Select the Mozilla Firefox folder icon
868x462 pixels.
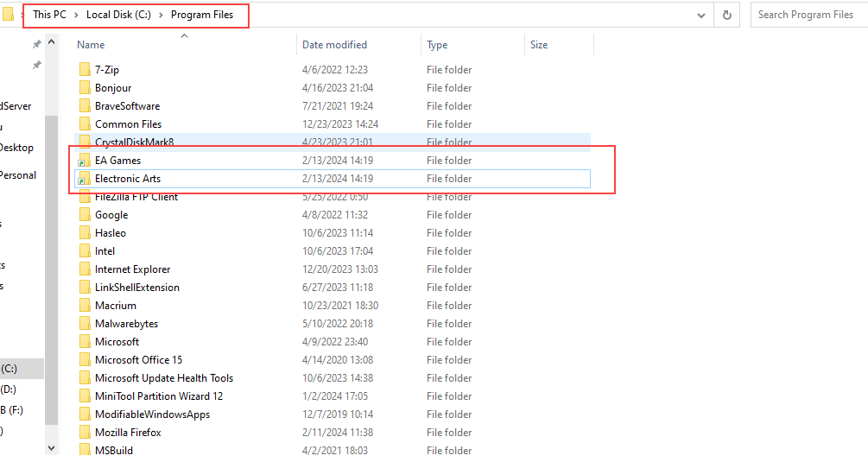[x=84, y=433]
